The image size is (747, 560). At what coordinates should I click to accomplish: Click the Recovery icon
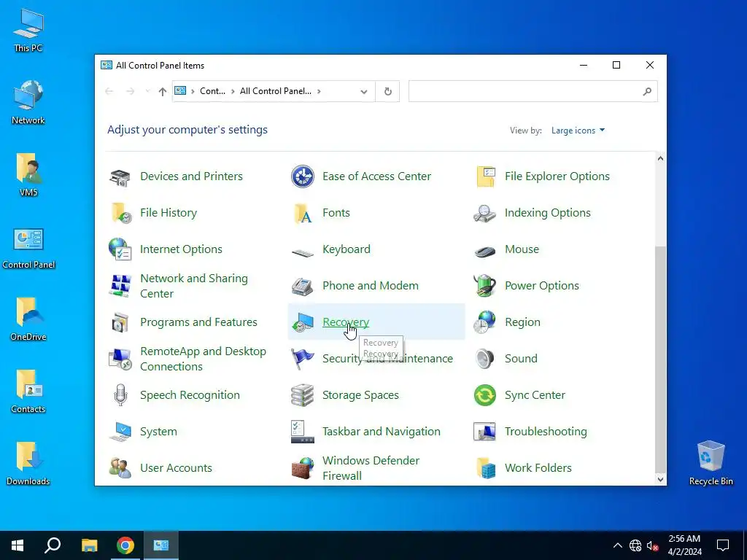tap(303, 323)
